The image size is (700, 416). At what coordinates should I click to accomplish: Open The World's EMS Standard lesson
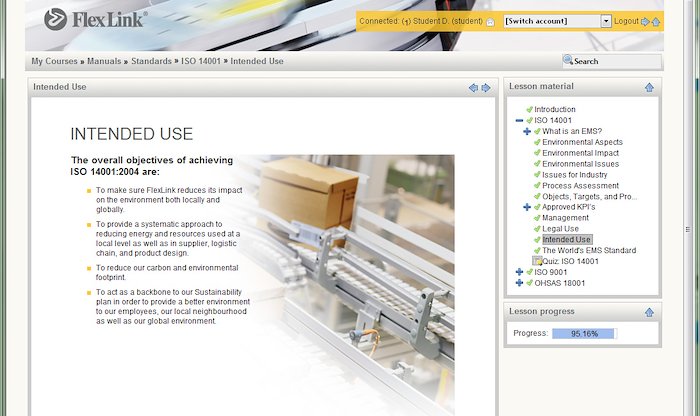tap(589, 250)
